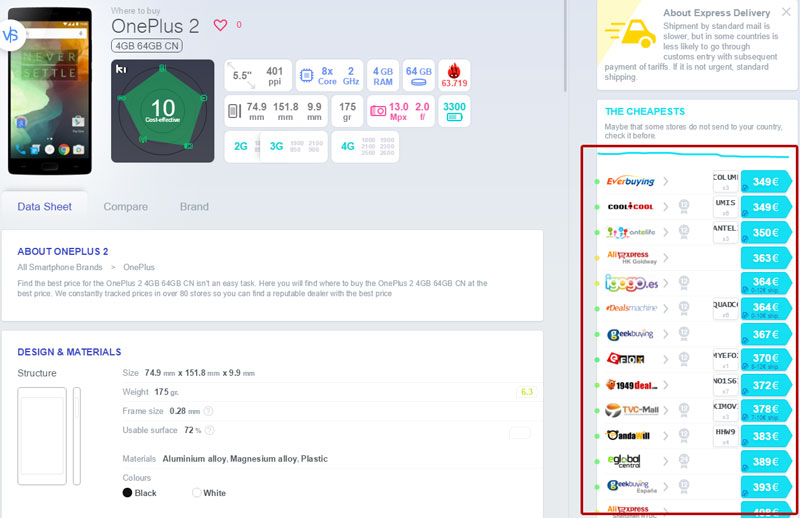Expand the CoolCool store row chevron
This screenshot has width=800, height=518.
click(666, 207)
